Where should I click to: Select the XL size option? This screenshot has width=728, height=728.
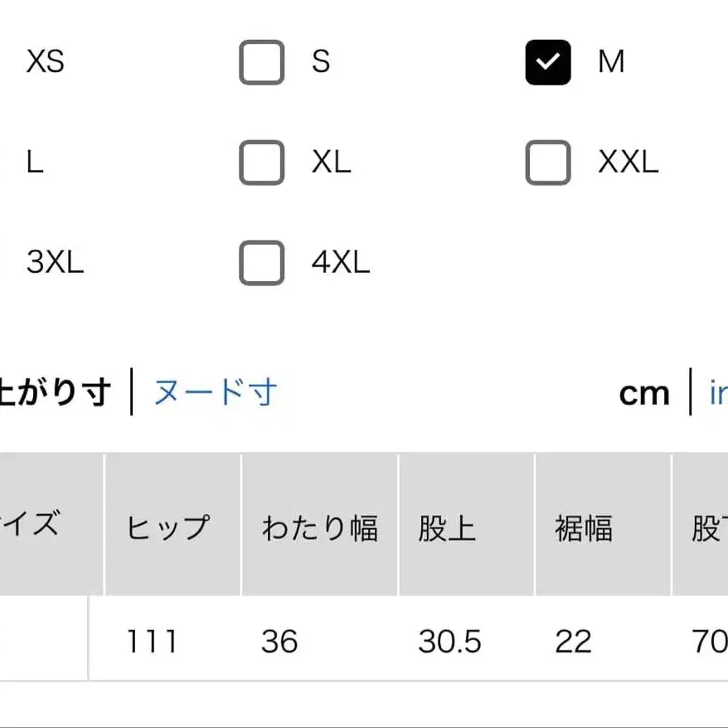(x=261, y=163)
